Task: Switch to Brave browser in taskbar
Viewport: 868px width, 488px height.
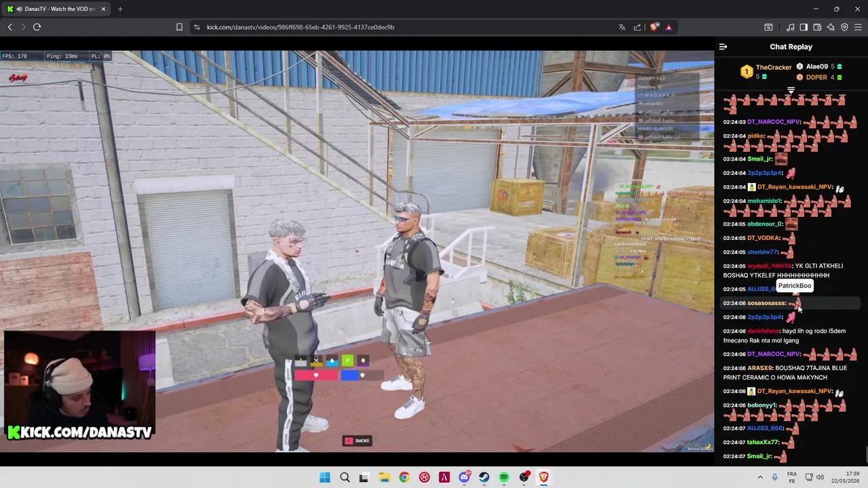Action: coord(543,477)
